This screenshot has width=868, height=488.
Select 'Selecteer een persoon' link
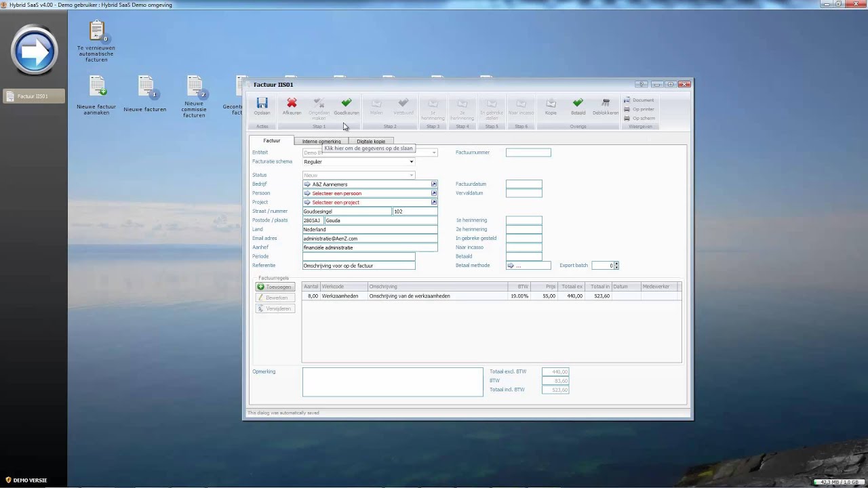336,193
